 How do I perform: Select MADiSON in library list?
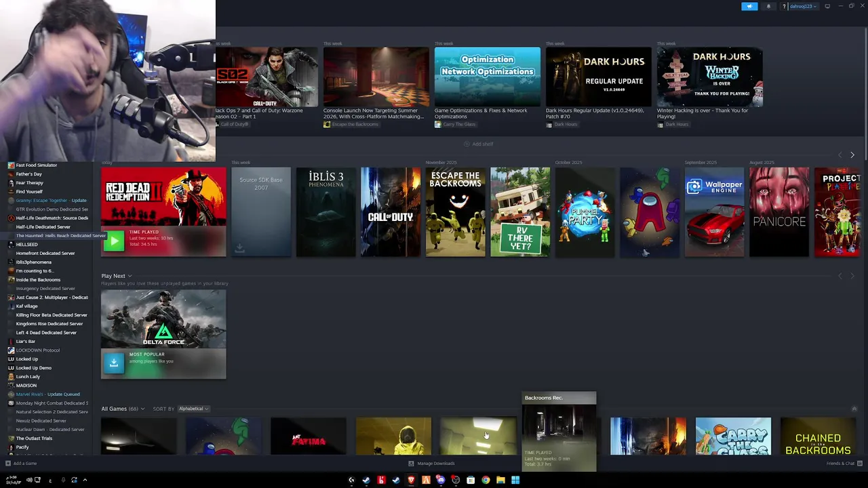[26, 385]
